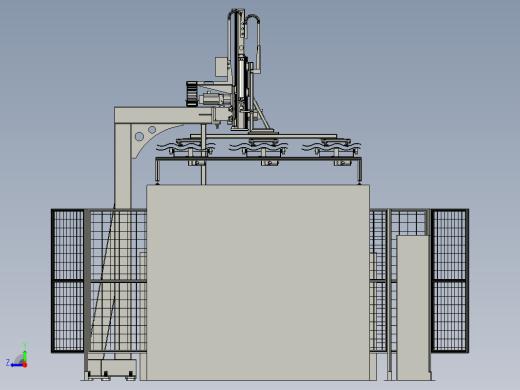This screenshot has height=390, width=520.
Task: Click the red X axis dot on triad
Action: [25, 365]
